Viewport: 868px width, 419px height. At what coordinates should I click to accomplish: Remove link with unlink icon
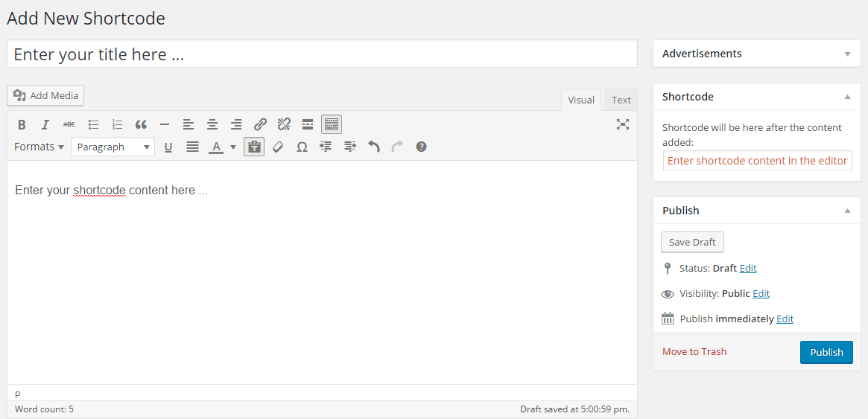pyautogui.click(x=284, y=124)
